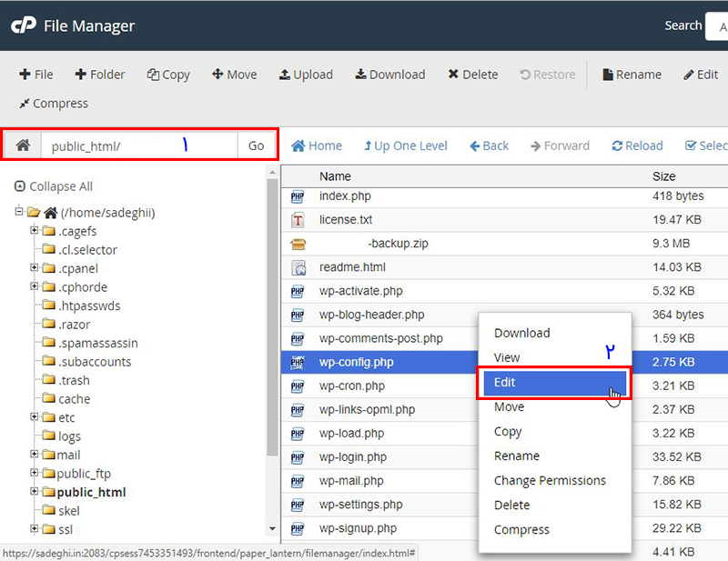Screen dimensions: 728x561
Task: Click the folder tree scrollbar down arrow
Action: click(x=272, y=528)
